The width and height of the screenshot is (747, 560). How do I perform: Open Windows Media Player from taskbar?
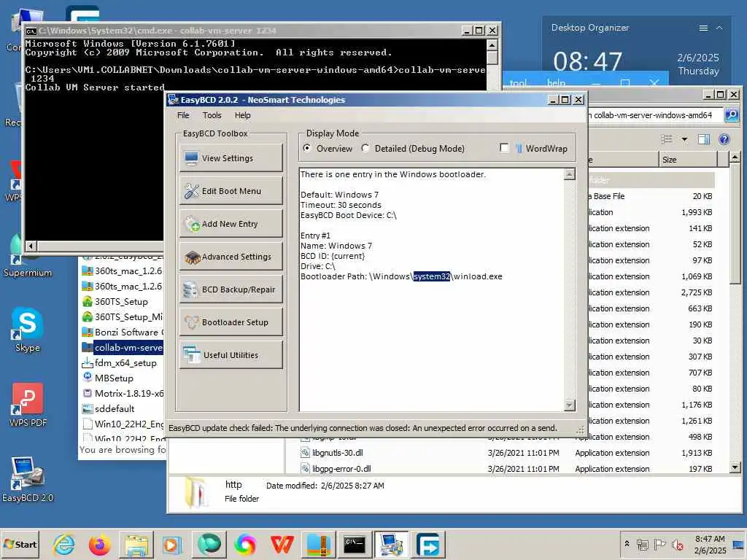coord(172,544)
